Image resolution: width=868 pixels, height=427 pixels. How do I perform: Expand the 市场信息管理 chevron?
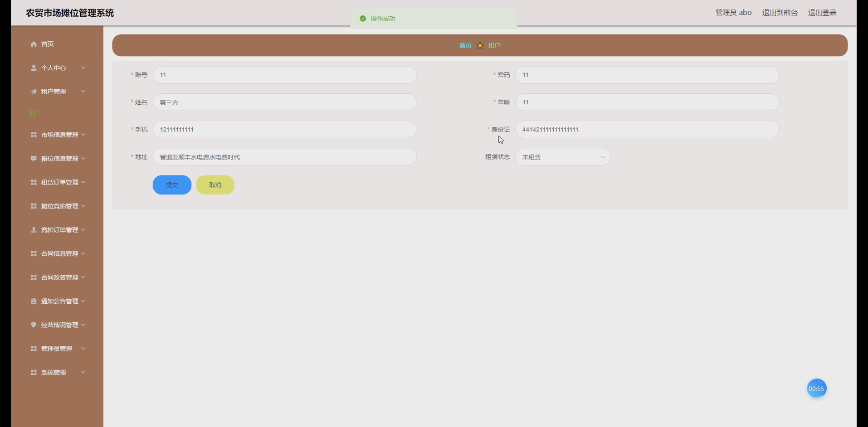pos(83,135)
